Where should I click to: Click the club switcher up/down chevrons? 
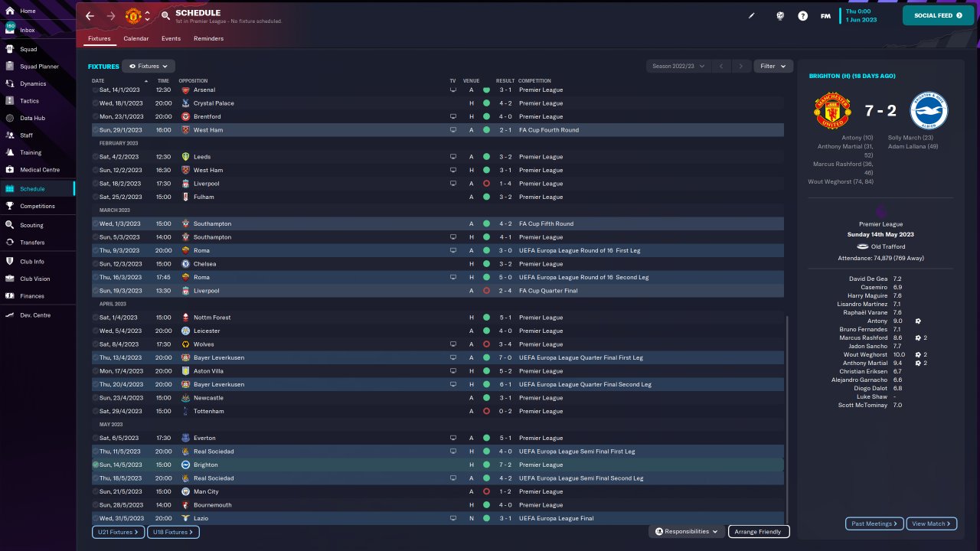(x=147, y=15)
